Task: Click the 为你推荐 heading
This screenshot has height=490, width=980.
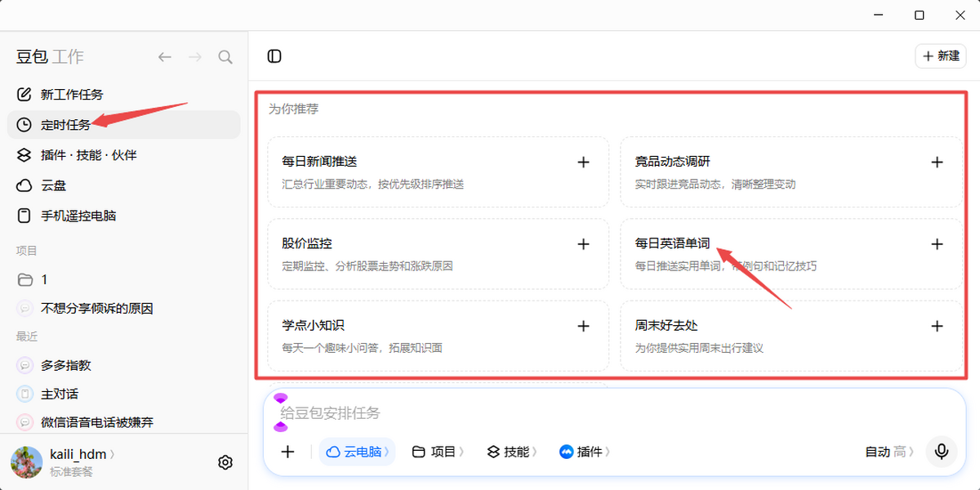Action: coord(293,109)
